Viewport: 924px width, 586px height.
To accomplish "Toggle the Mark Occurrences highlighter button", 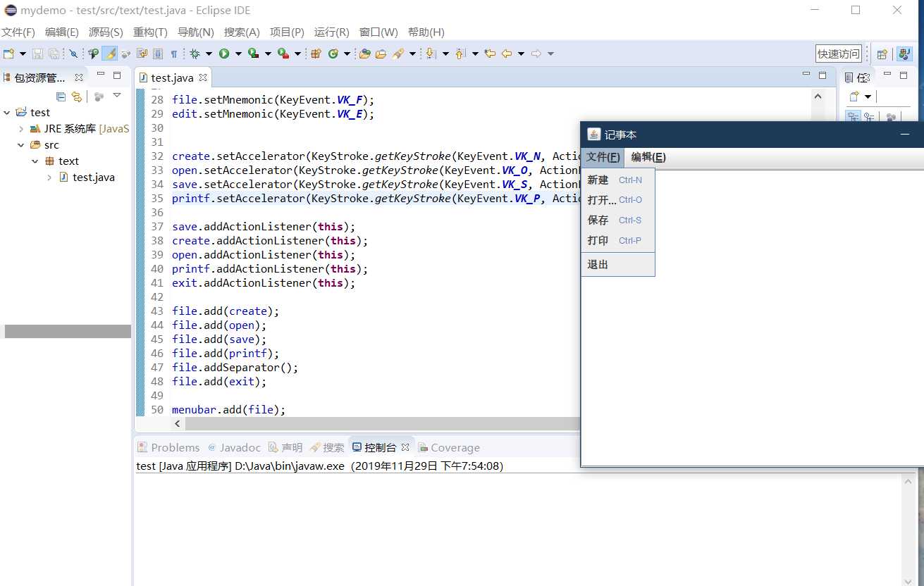I will coord(110,54).
